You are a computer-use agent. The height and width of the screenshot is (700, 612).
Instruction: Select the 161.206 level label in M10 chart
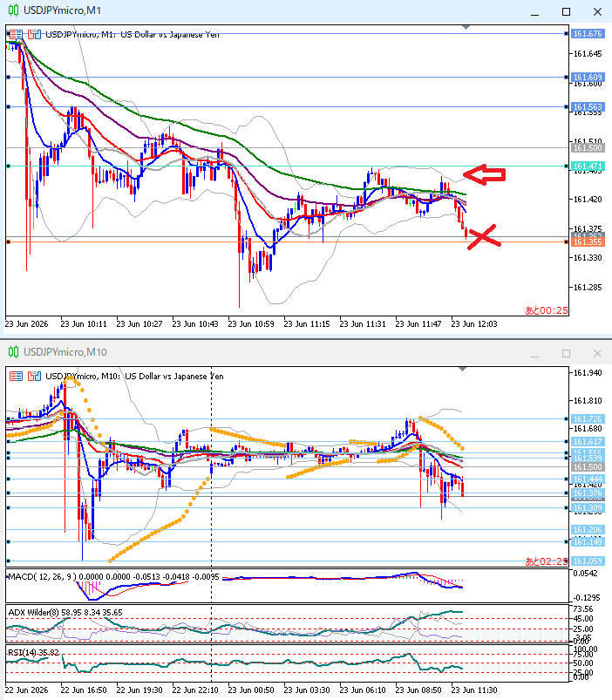pos(588,529)
